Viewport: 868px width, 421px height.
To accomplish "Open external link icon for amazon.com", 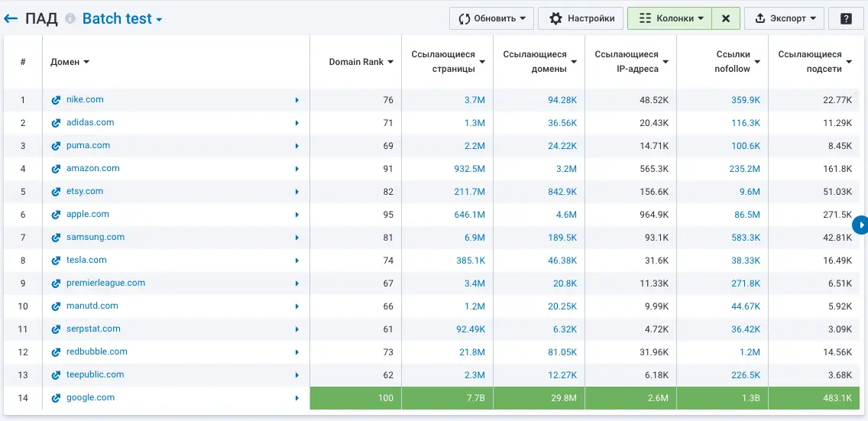I will pos(56,169).
